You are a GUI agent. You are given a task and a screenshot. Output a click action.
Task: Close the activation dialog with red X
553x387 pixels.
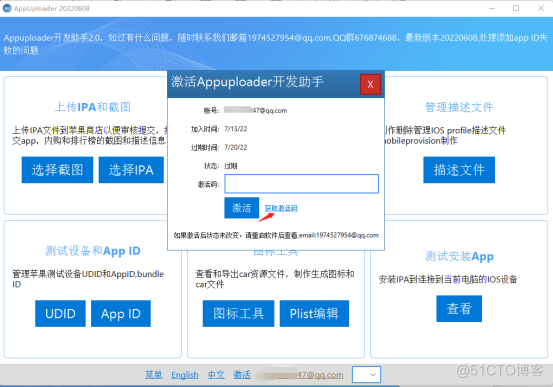(370, 84)
